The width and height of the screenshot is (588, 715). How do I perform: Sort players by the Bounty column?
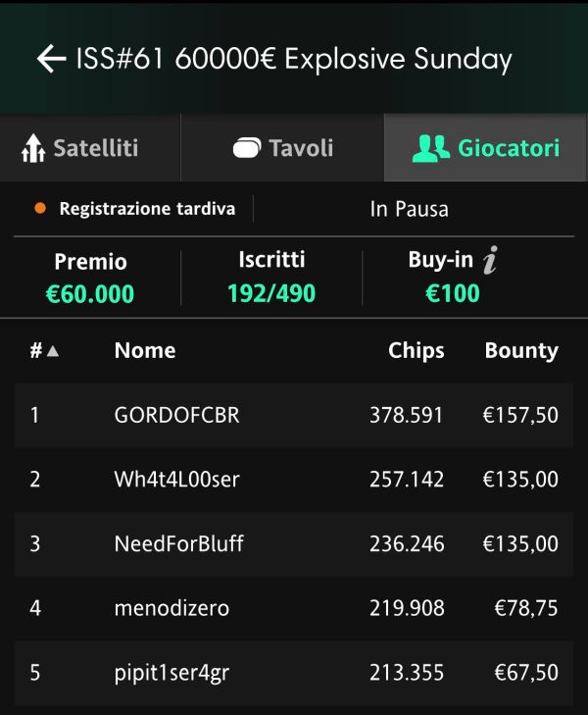(x=521, y=350)
